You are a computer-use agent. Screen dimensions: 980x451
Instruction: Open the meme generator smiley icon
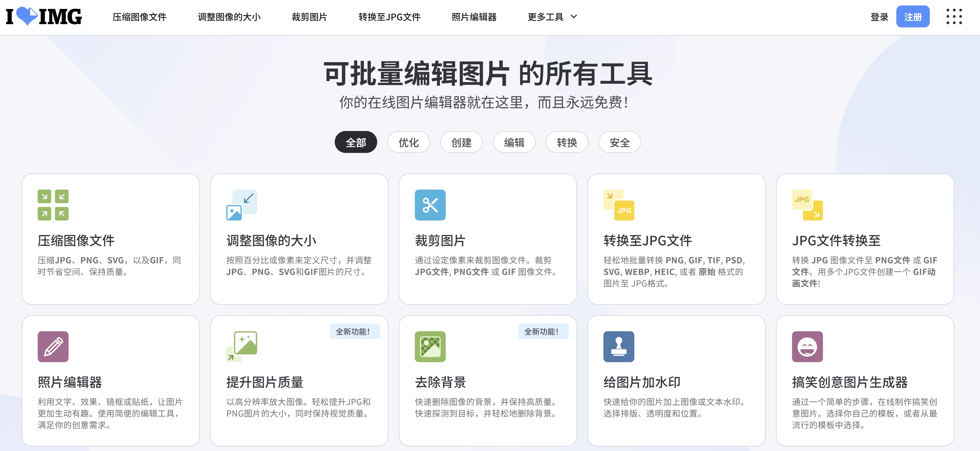[807, 346]
